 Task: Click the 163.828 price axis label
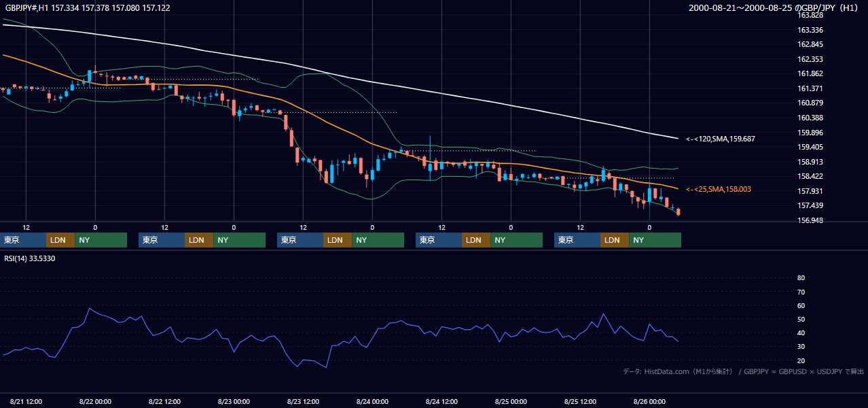pos(810,15)
